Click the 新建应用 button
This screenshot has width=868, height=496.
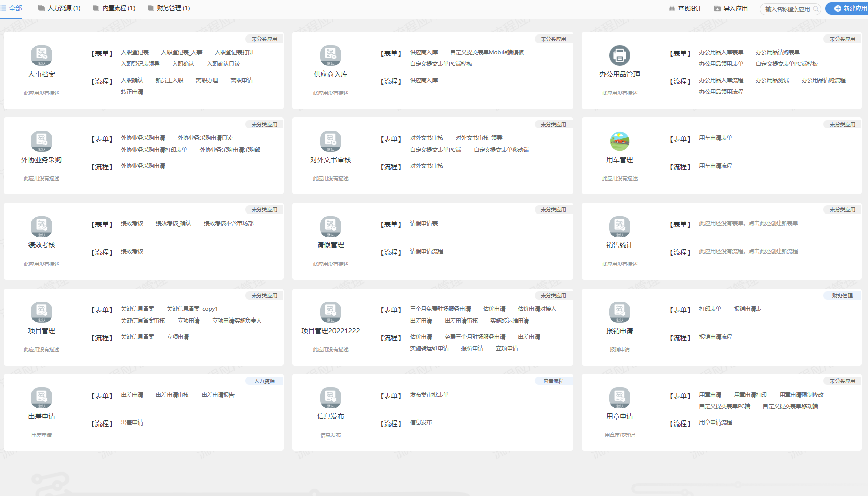coord(847,9)
